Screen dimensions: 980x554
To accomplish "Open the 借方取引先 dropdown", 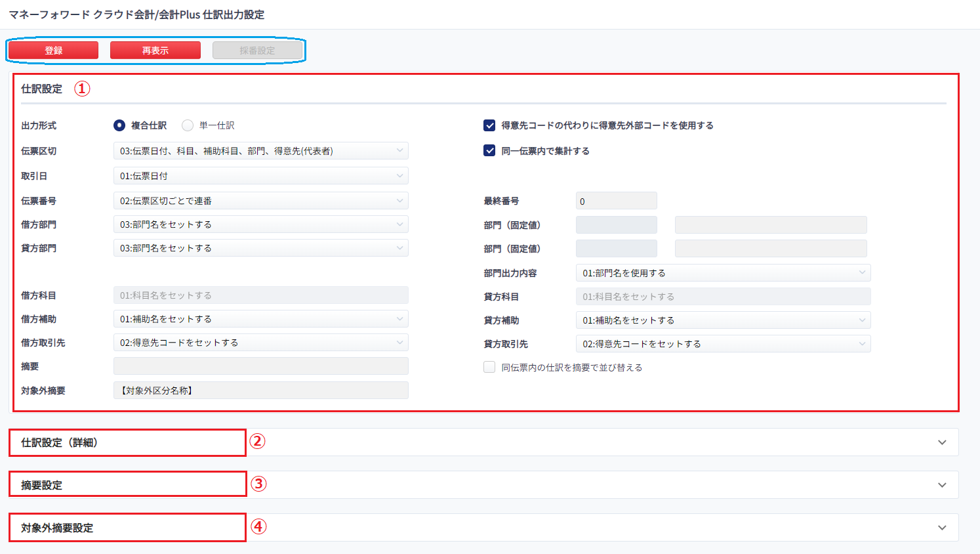I will (x=261, y=343).
